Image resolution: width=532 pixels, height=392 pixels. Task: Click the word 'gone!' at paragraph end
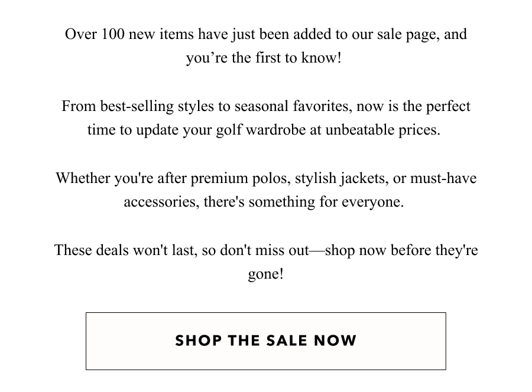click(265, 274)
